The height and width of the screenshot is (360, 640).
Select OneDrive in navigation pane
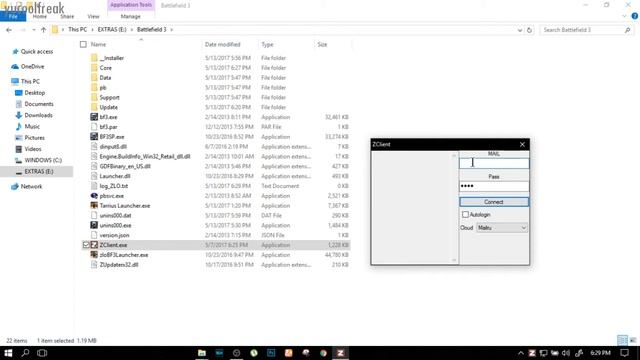[x=32, y=67]
